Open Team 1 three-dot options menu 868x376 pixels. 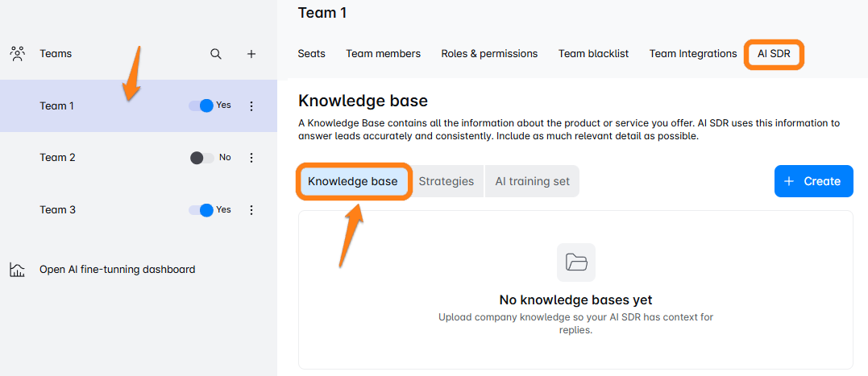point(251,105)
